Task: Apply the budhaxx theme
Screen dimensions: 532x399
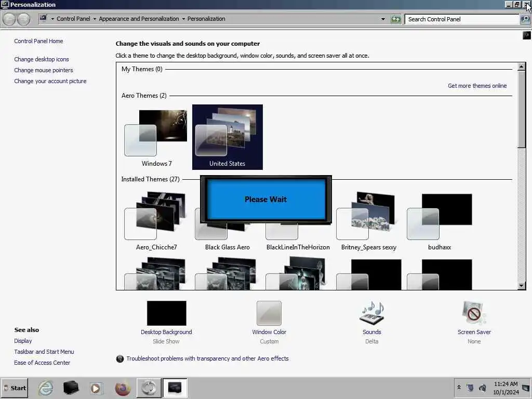Action: coord(440,221)
